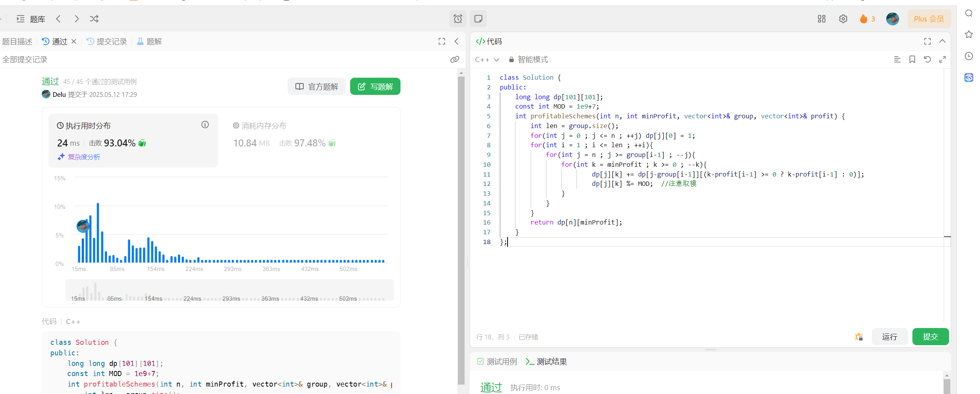Reset code to default undo icon
This screenshot has width=980, height=394.
927,59
